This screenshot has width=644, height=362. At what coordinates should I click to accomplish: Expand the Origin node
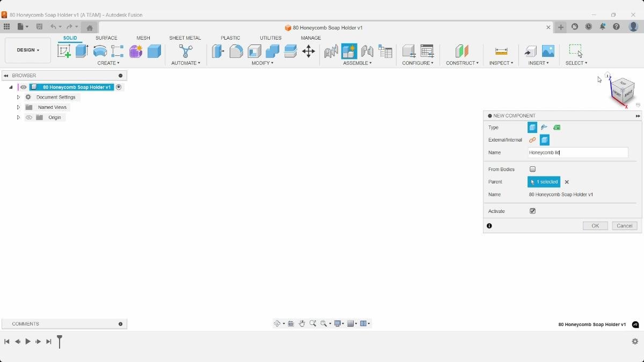[18, 117]
